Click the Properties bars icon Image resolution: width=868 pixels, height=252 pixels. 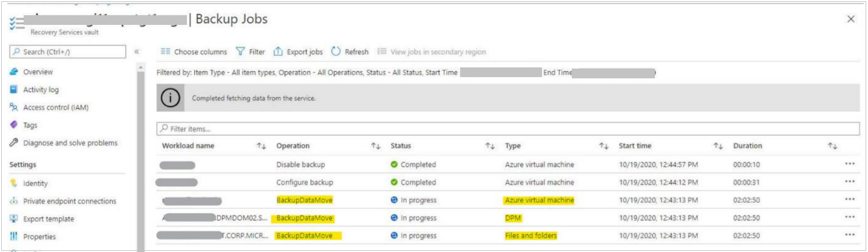[x=14, y=237]
